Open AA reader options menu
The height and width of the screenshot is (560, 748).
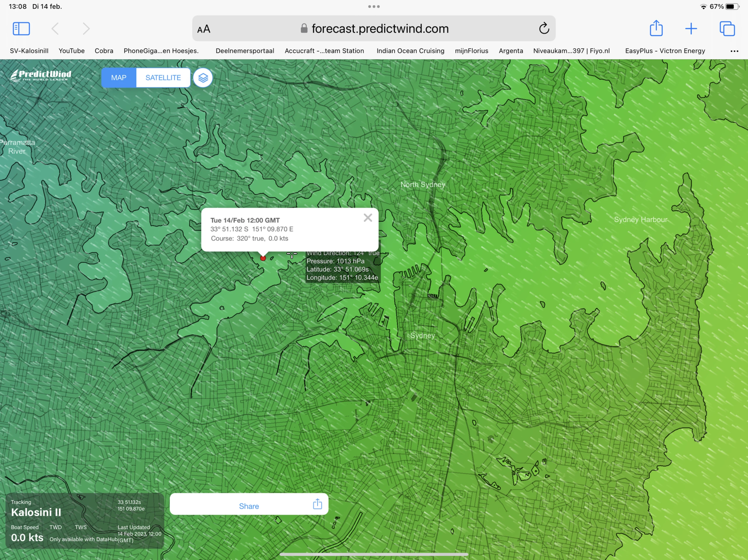click(204, 29)
